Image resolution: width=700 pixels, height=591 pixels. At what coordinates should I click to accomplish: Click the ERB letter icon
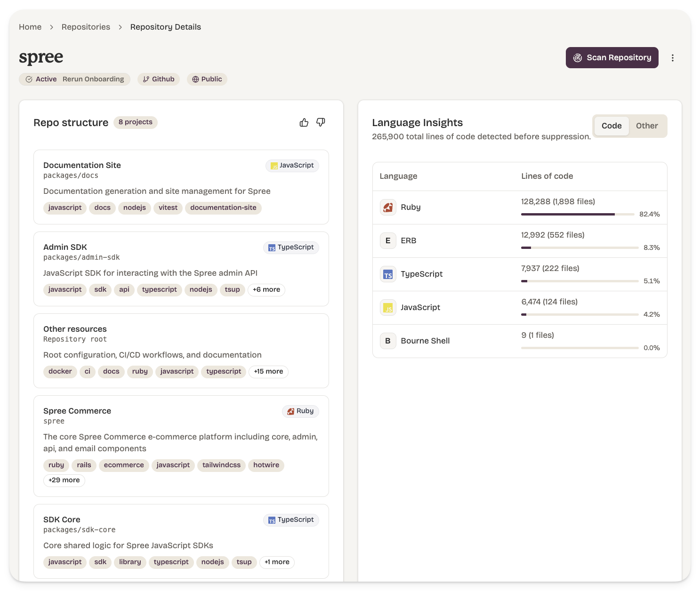(388, 240)
